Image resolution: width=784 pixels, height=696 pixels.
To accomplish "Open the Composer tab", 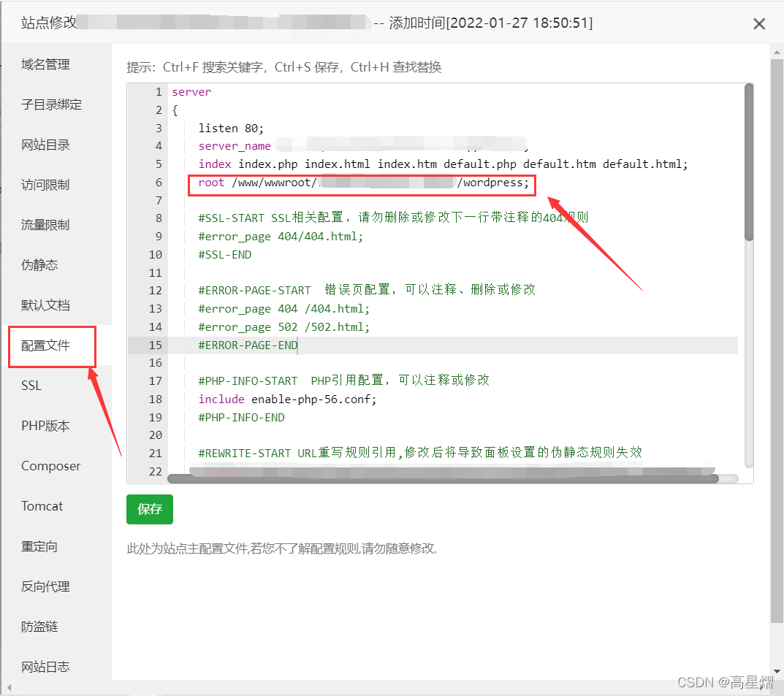I will (x=50, y=466).
